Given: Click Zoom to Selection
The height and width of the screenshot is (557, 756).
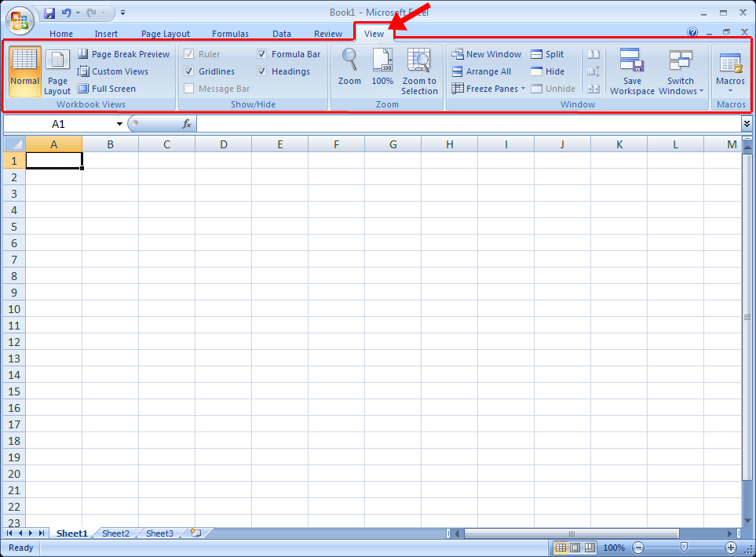Looking at the screenshot, I should tap(419, 71).
